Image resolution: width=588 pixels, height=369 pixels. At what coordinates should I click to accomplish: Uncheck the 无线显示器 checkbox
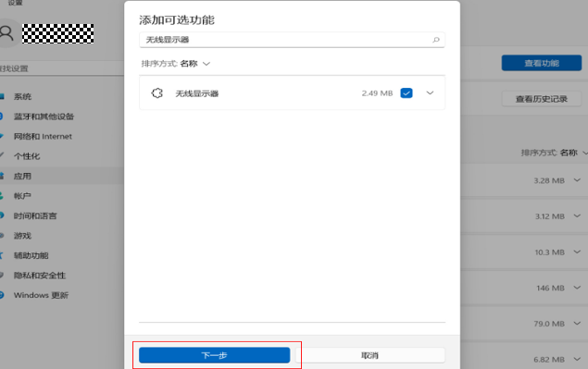(x=407, y=92)
